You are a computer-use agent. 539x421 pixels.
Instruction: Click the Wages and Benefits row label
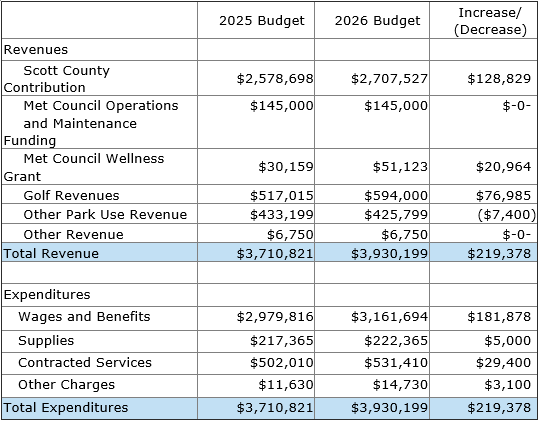[x=84, y=317]
